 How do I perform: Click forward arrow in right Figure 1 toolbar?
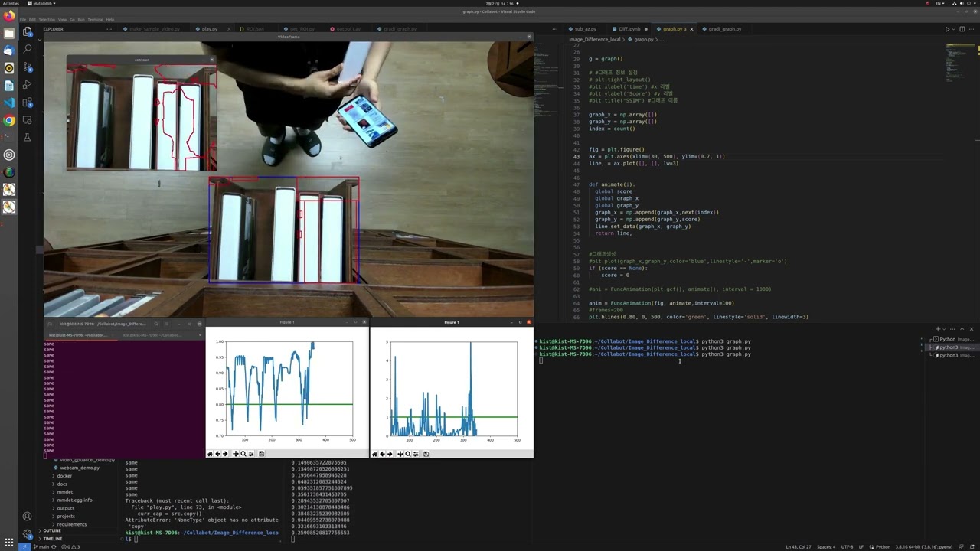[x=390, y=454]
